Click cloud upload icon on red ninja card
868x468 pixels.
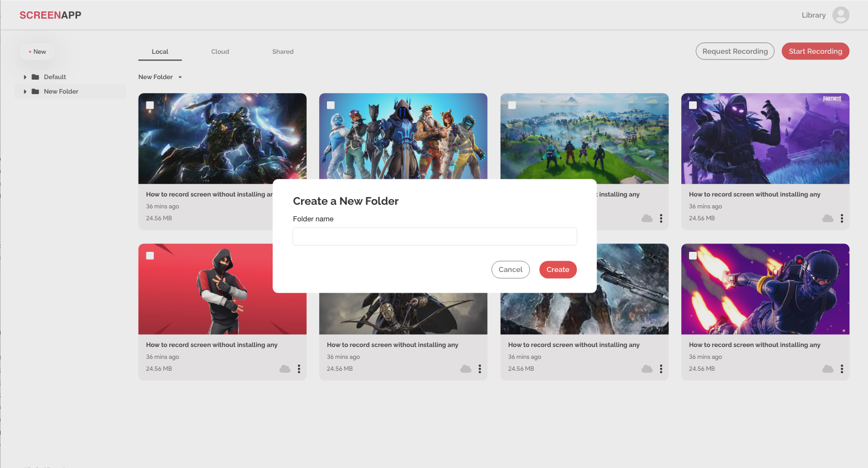(x=285, y=369)
